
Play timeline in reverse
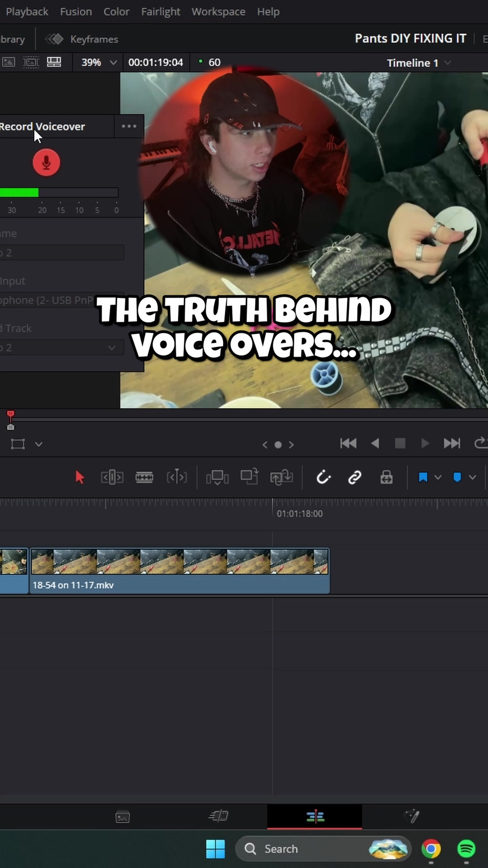[x=375, y=443]
